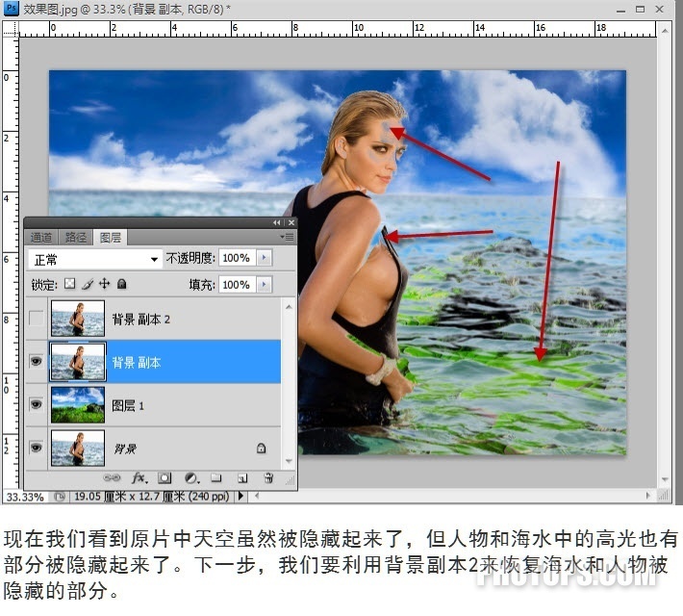The width and height of the screenshot is (683, 616).
Task: Click thumbnail of 背景 副本 2
Action: [x=78, y=319]
